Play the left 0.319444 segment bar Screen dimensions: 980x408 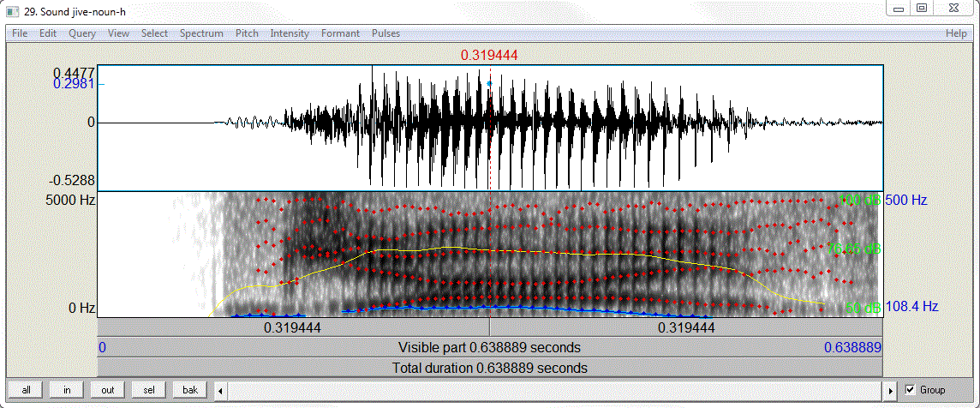[294, 327]
